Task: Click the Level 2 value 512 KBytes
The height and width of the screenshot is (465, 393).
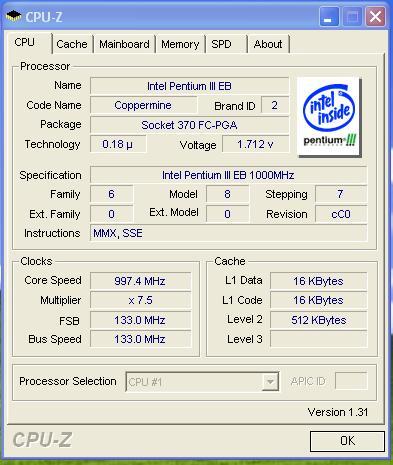Action: pyautogui.click(x=318, y=320)
